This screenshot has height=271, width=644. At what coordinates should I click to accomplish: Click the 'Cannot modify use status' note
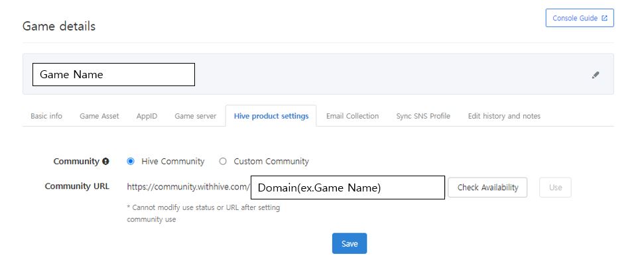coord(204,213)
